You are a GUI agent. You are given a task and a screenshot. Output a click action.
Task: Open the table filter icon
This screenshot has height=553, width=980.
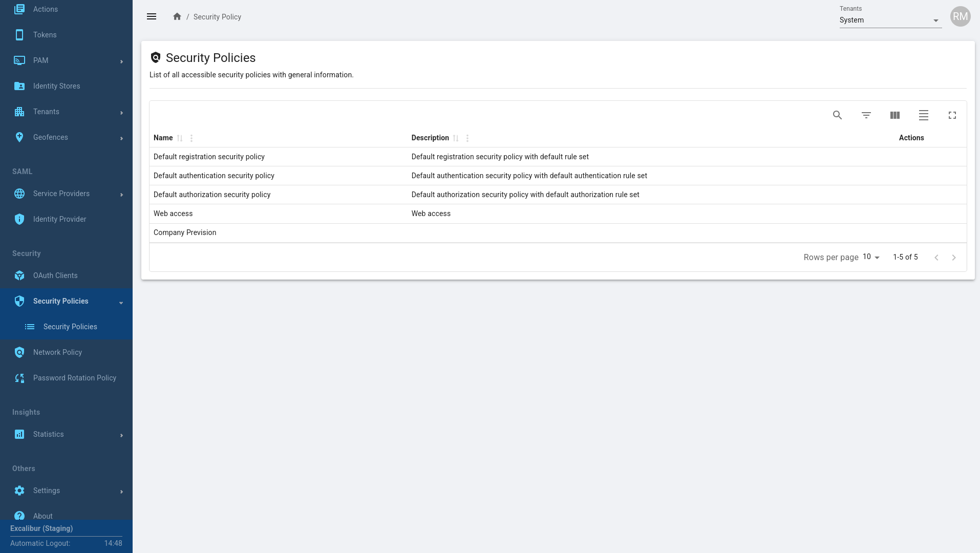[866, 115]
